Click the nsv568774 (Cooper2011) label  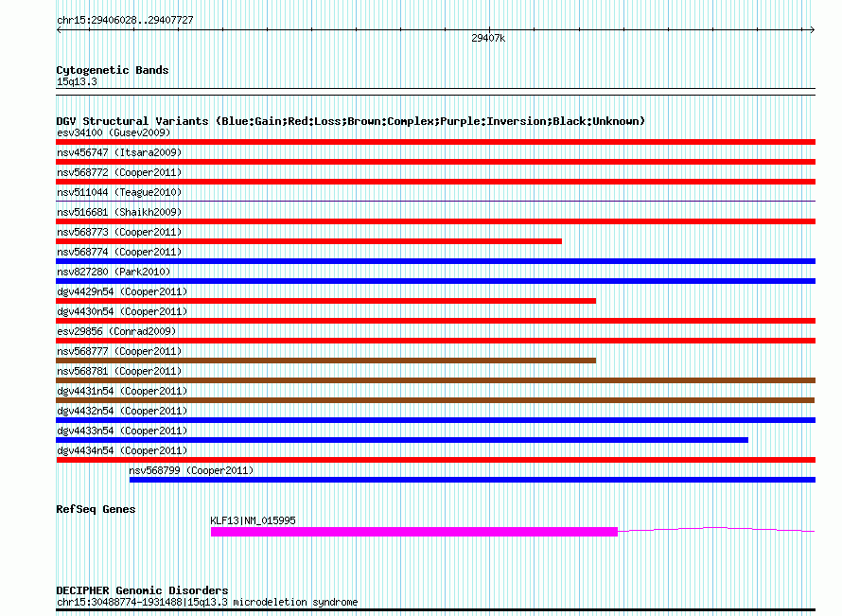[x=119, y=252]
